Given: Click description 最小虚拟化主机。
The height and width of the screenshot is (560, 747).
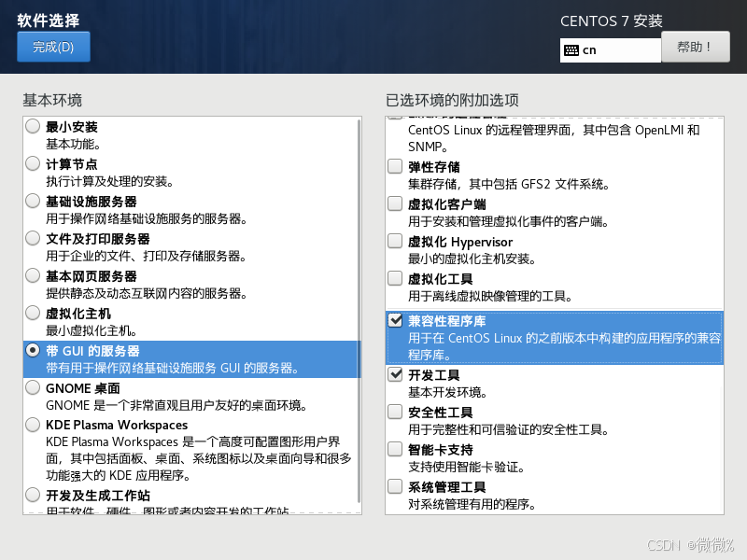Looking at the screenshot, I should [x=92, y=330].
